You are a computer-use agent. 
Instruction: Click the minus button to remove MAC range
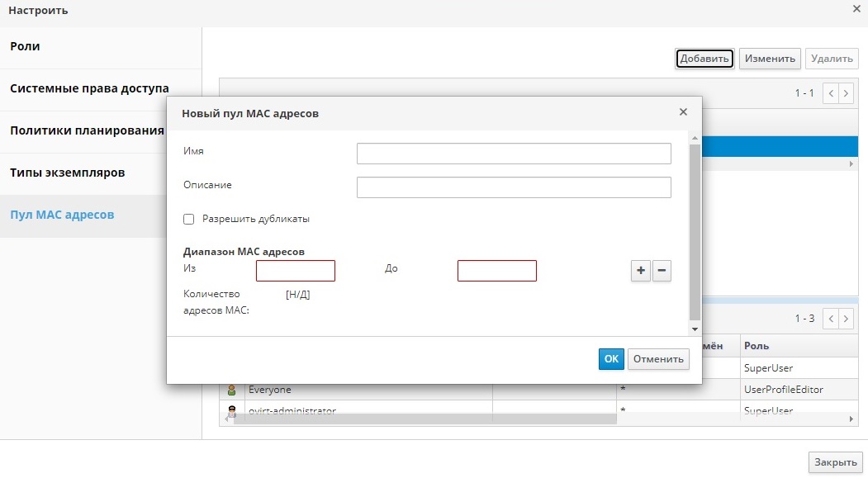pyautogui.click(x=662, y=271)
